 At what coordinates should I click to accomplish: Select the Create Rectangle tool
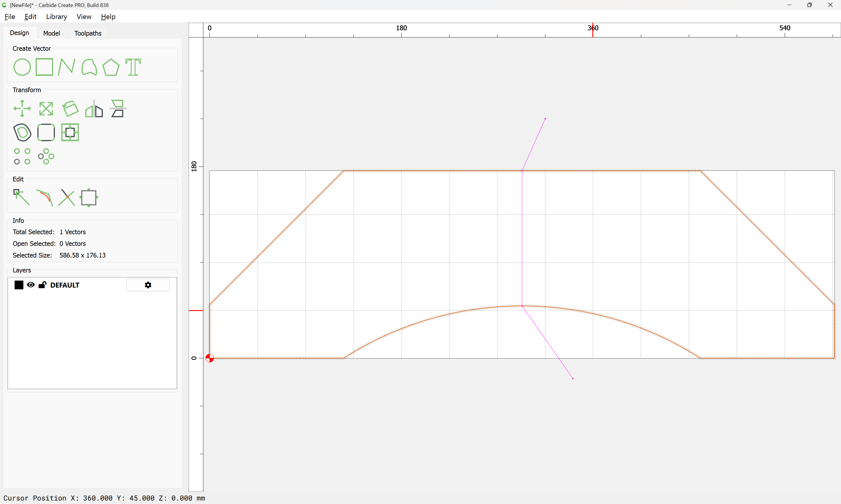pyautogui.click(x=44, y=67)
